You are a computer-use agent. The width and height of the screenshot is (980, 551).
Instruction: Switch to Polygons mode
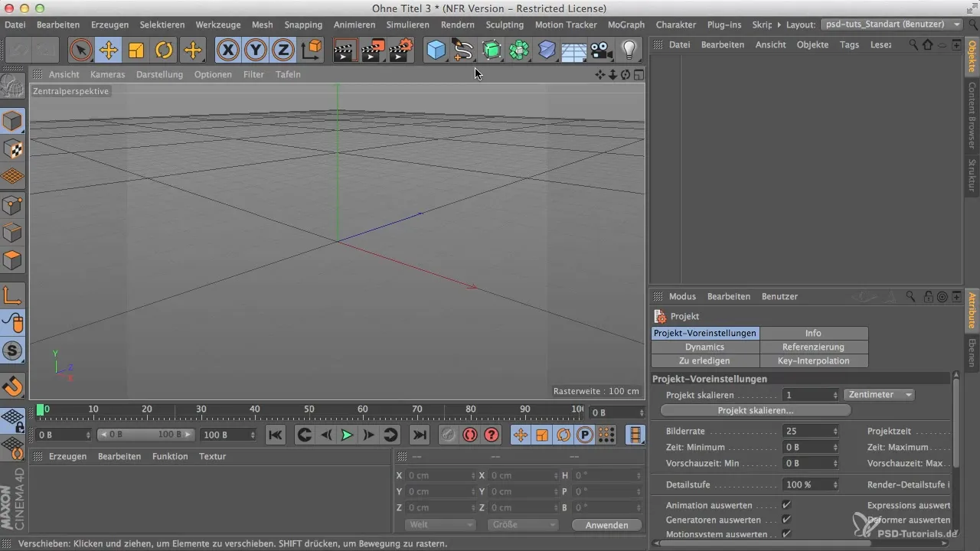coord(13,259)
